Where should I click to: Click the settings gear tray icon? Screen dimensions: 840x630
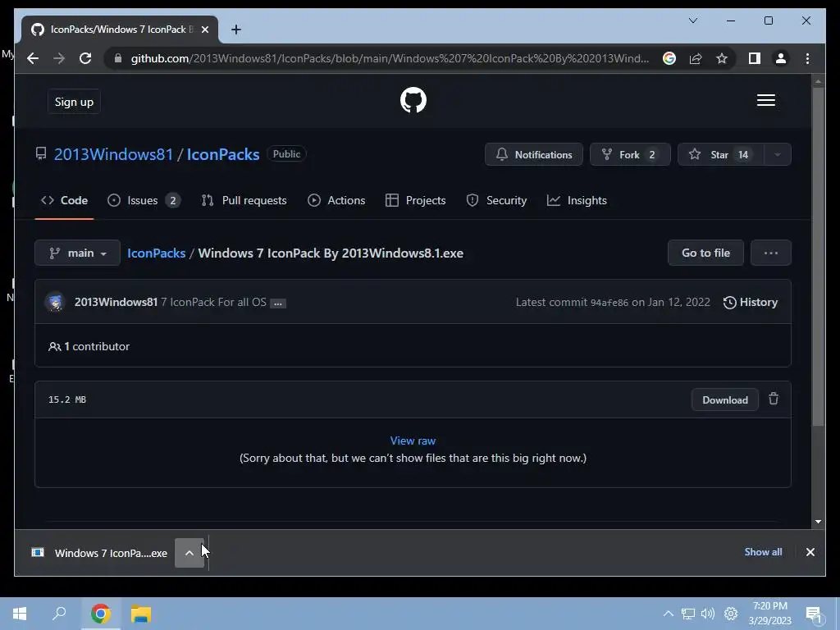coord(731,614)
